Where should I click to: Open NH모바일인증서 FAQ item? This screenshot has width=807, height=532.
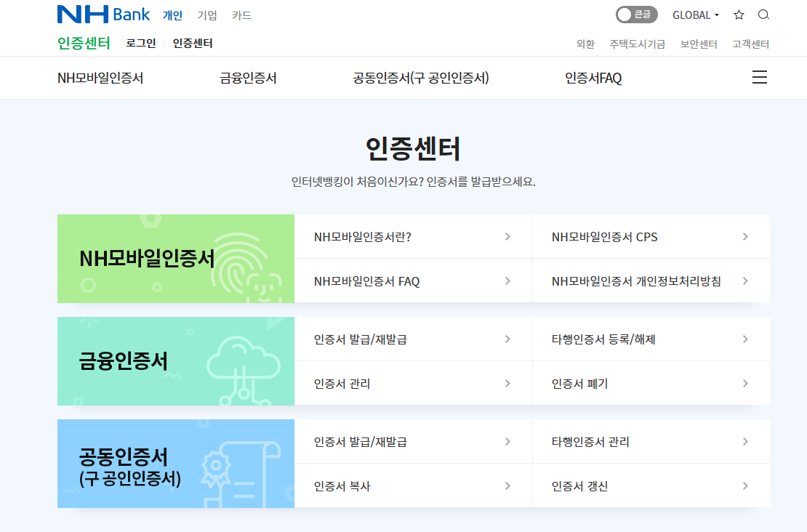(413, 281)
